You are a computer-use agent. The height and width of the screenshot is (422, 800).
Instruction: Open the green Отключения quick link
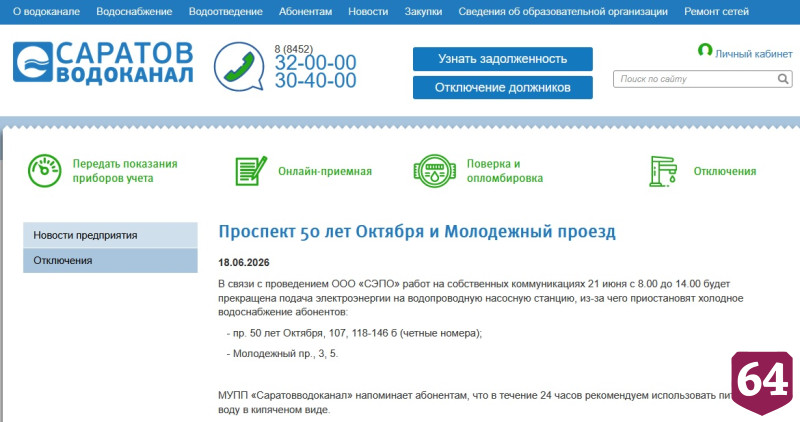(x=724, y=171)
